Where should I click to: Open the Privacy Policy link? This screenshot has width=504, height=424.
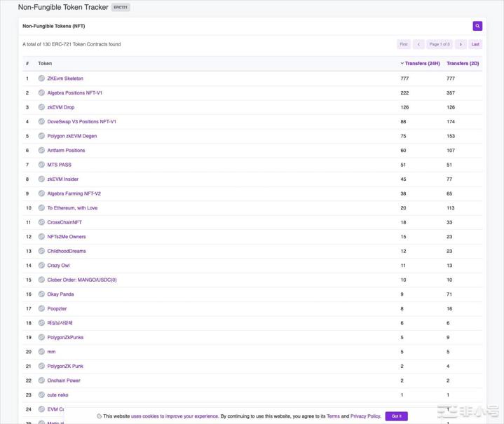(365, 416)
